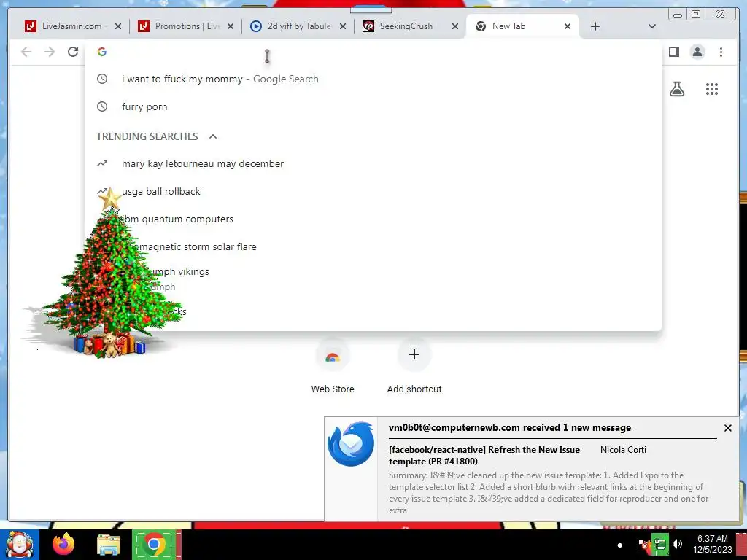Click the forward navigation arrow
747x560 pixels.
[x=50, y=52]
